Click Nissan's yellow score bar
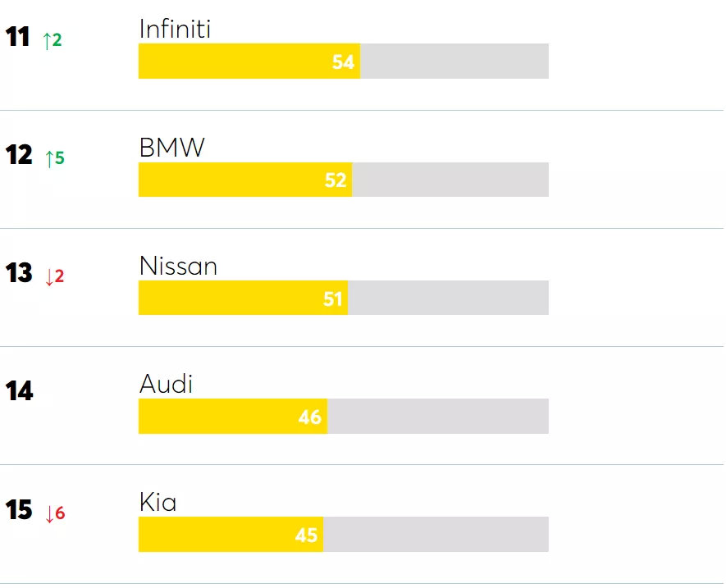The image size is (726, 588). pos(228,298)
